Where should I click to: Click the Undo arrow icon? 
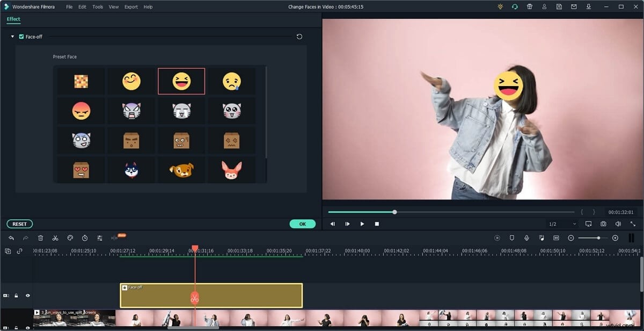pos(11,238)
